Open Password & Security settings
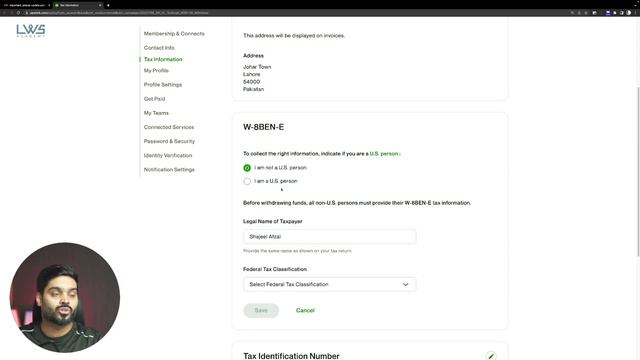 click(x=169, y=141)
